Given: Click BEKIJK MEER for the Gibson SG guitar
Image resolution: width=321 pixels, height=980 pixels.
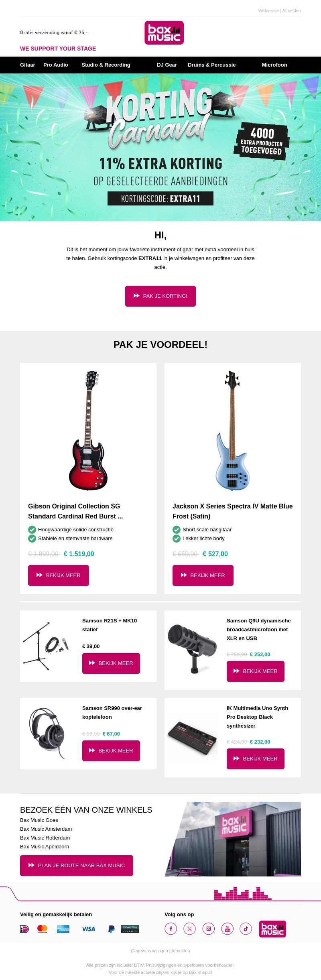Looking at the screenshot, I should 59,575.
